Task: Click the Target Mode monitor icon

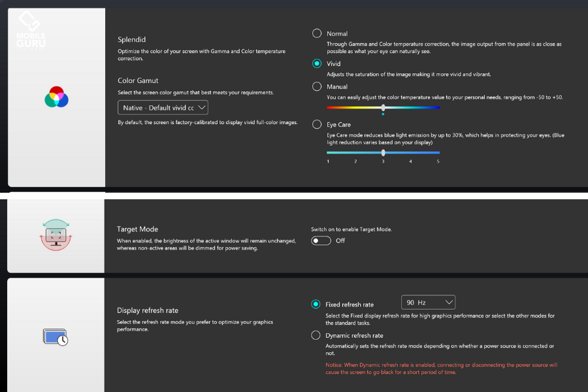Action: point(56,235)
